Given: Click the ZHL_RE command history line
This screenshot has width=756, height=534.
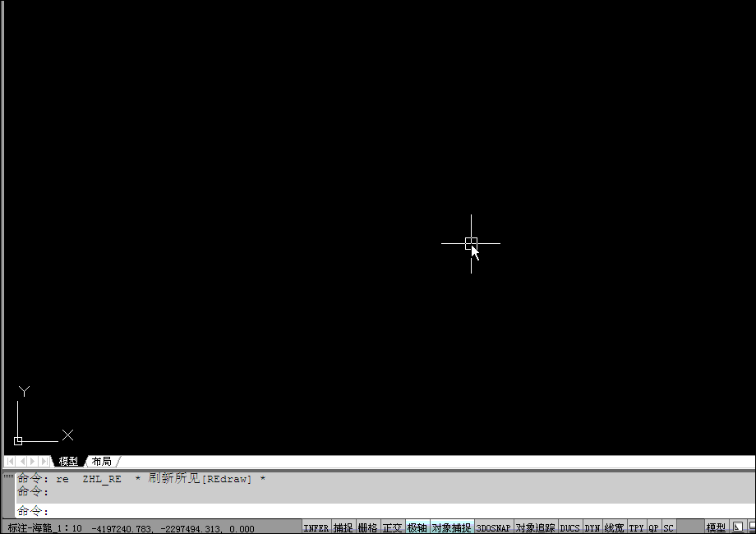Looking at the screenshot, I should click(141, 479).
